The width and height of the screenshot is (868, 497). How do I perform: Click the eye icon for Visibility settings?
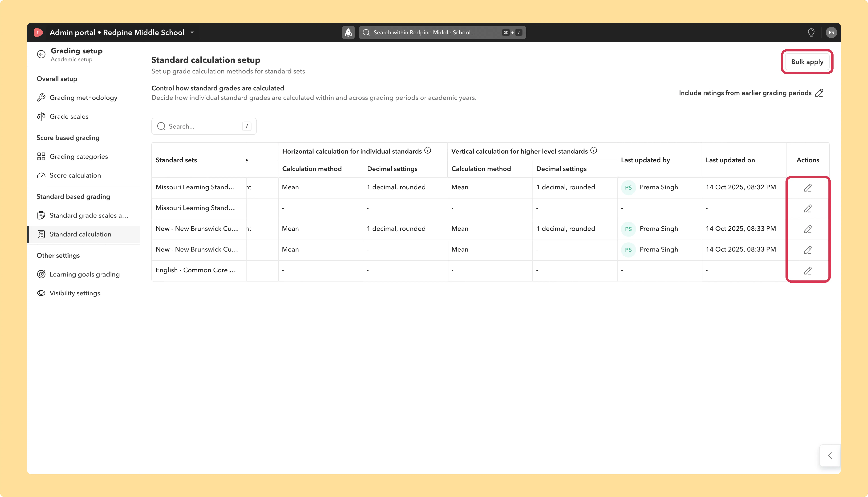[41, 293]
